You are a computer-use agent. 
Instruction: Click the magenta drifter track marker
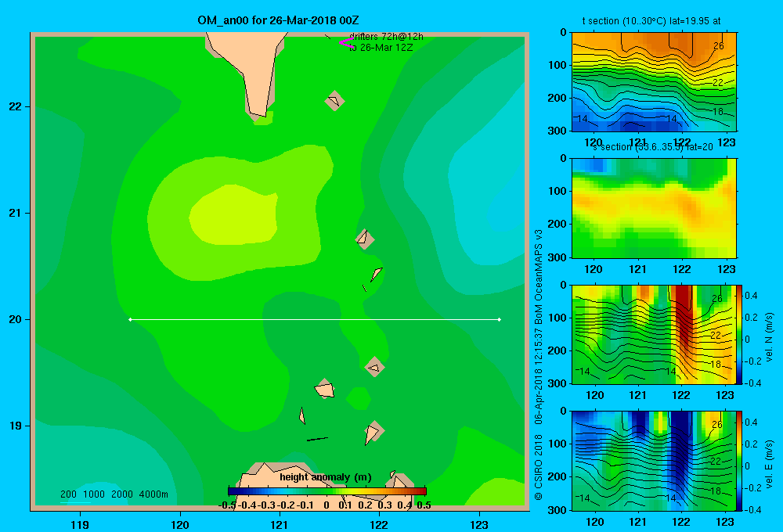347,42
